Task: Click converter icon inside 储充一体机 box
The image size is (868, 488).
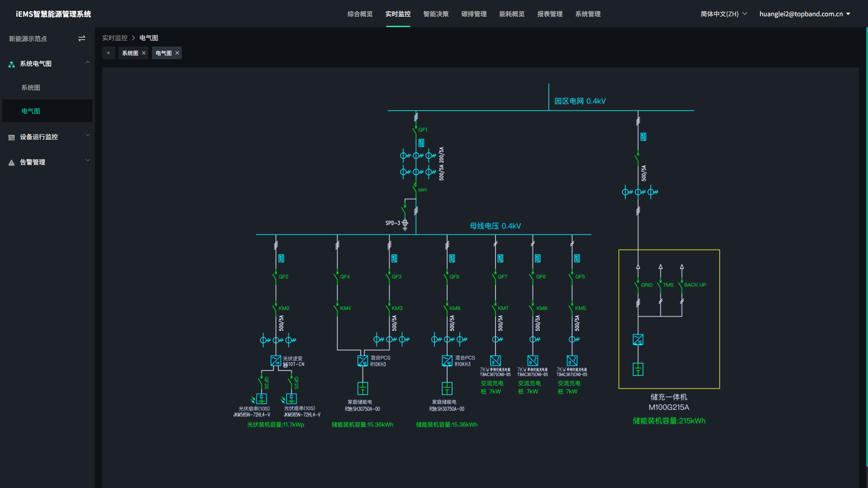Action: [x=638, y=339]
